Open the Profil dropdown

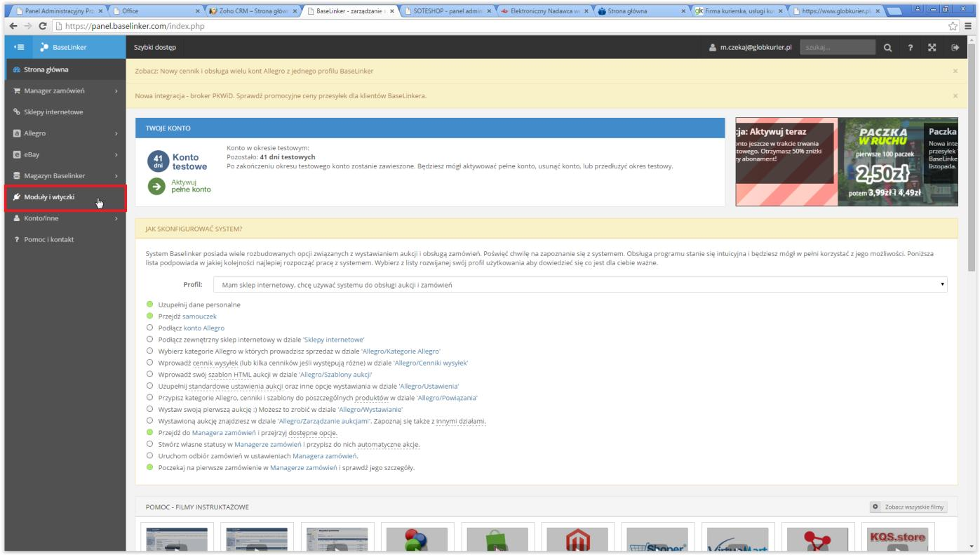(x=580, y=286)
